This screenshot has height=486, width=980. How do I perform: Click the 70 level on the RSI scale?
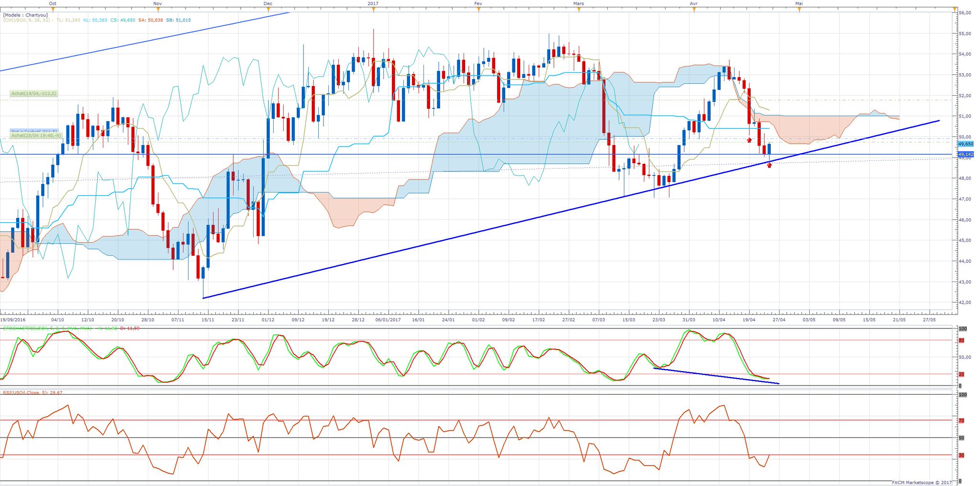961,420
